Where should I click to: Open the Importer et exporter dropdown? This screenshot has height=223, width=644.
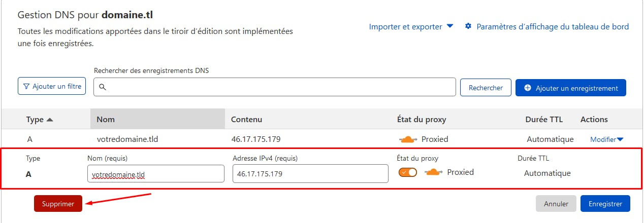pos(411,26)
